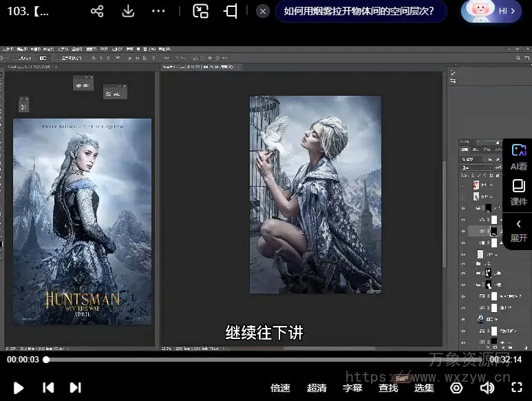Dismiss the AI question suggestion bubble
532x401 pixels.
click(x=263, y=11)
